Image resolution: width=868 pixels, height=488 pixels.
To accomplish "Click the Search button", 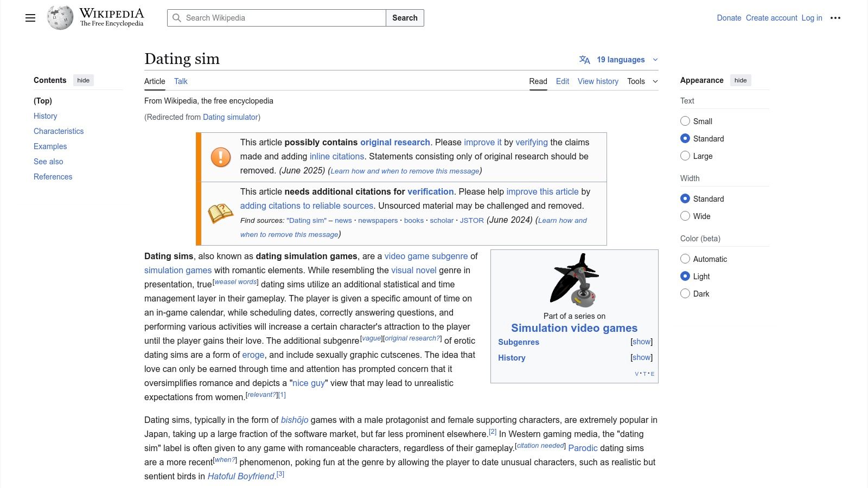I will (405, 18).
